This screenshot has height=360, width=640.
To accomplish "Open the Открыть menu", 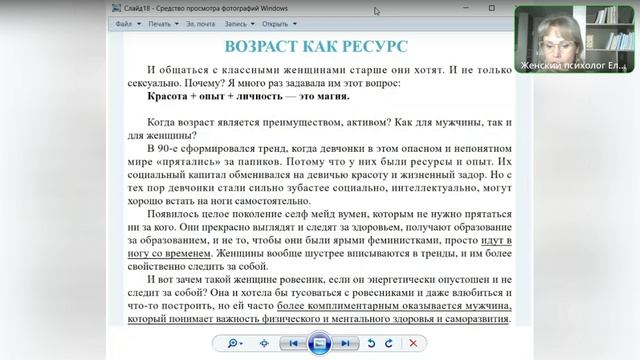I will (275, 24).
